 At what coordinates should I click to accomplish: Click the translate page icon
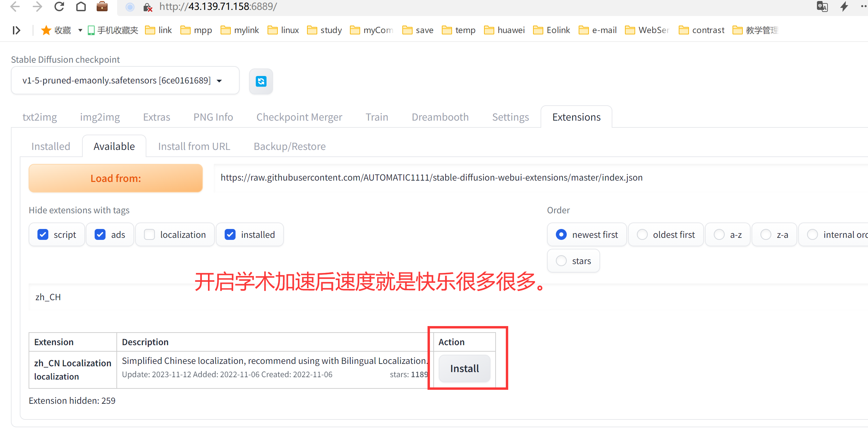pyautogui.click(x=822, y=6)
